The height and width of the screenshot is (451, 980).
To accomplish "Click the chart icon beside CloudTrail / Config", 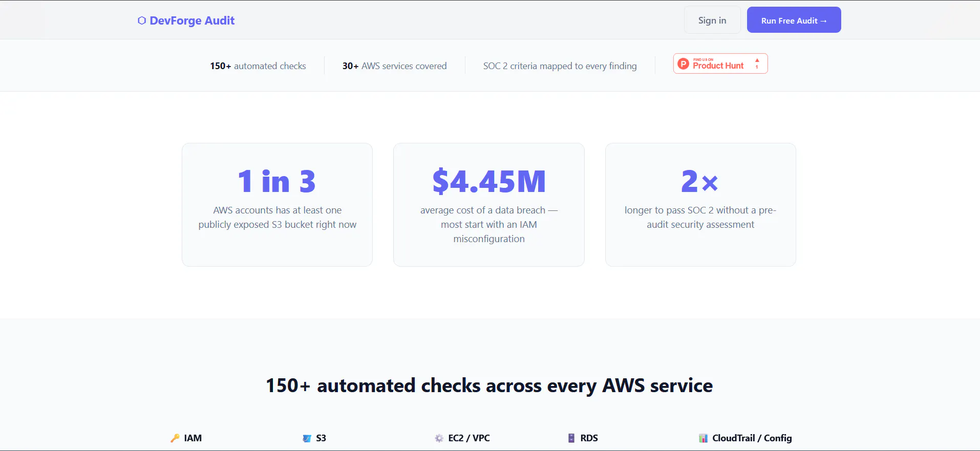I will (704, 438).
